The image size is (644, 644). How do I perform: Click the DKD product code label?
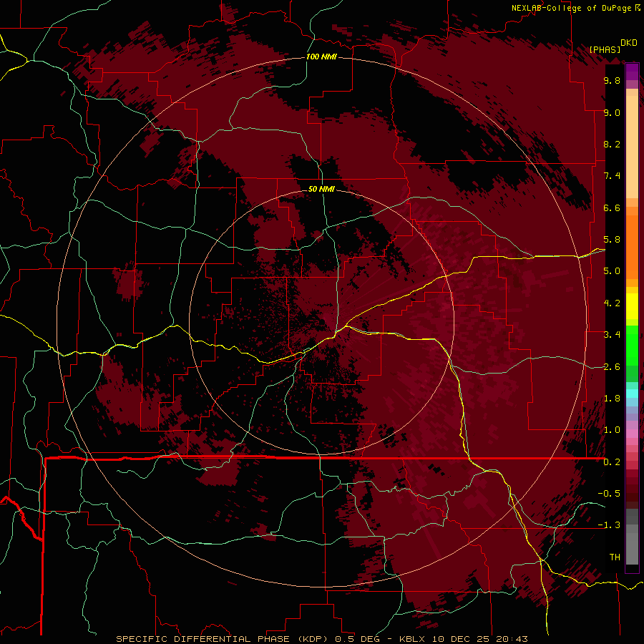[629, 43]
